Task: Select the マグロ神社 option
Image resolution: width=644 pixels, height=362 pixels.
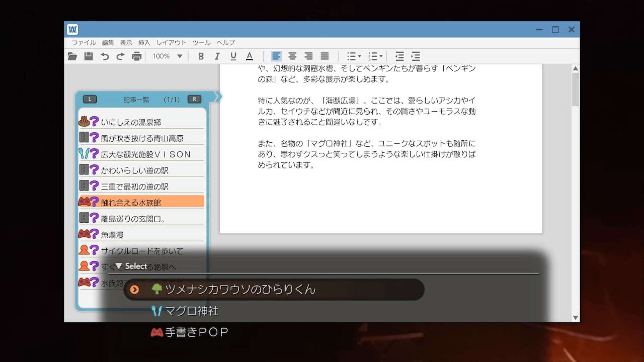Action: (192, 311)
